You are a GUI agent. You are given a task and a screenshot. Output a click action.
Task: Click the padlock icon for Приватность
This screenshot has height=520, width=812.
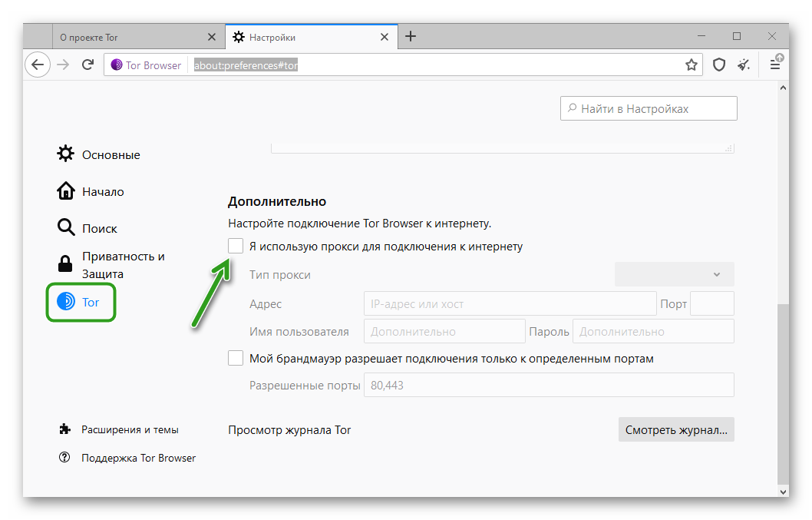click(x=65, y=263)
